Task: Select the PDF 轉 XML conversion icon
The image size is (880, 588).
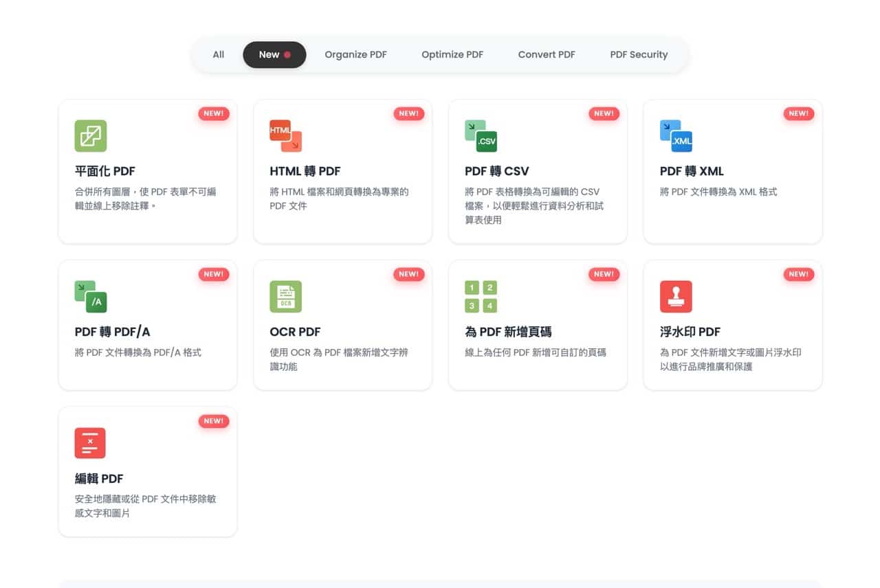Action: pyautogui.click(x=676, y=135)
